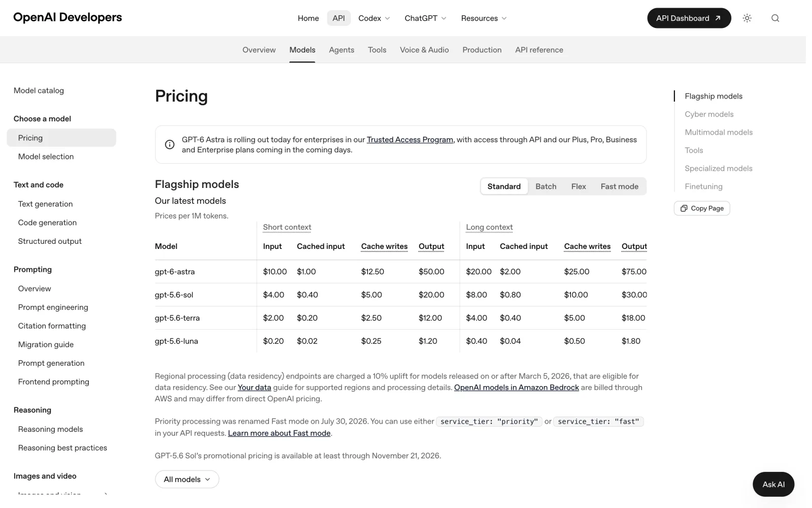Screen dimensions: 812x508
Task: Open Migration guide in sidebar
Action: pyautogui.click(x=46, y=344)
